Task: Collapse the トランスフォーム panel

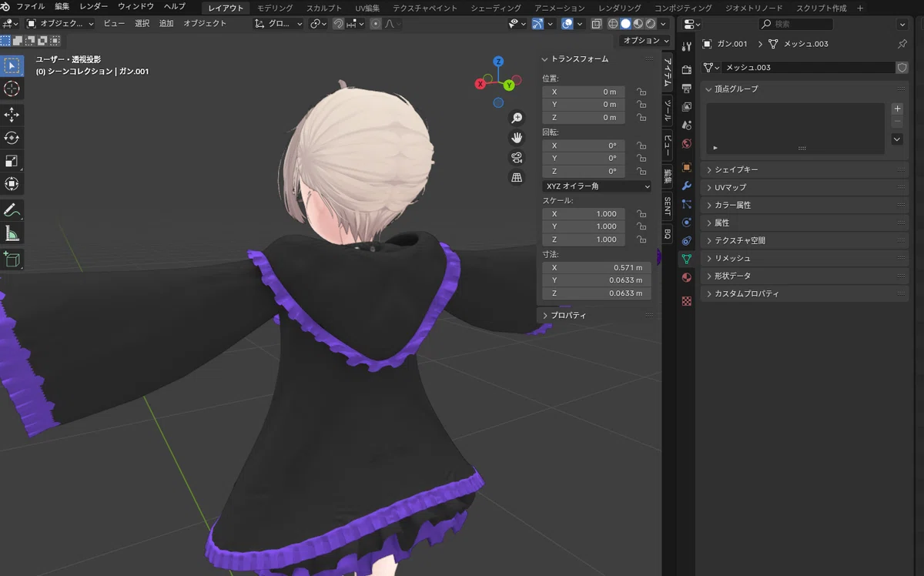Action: [x=597, y=59]
